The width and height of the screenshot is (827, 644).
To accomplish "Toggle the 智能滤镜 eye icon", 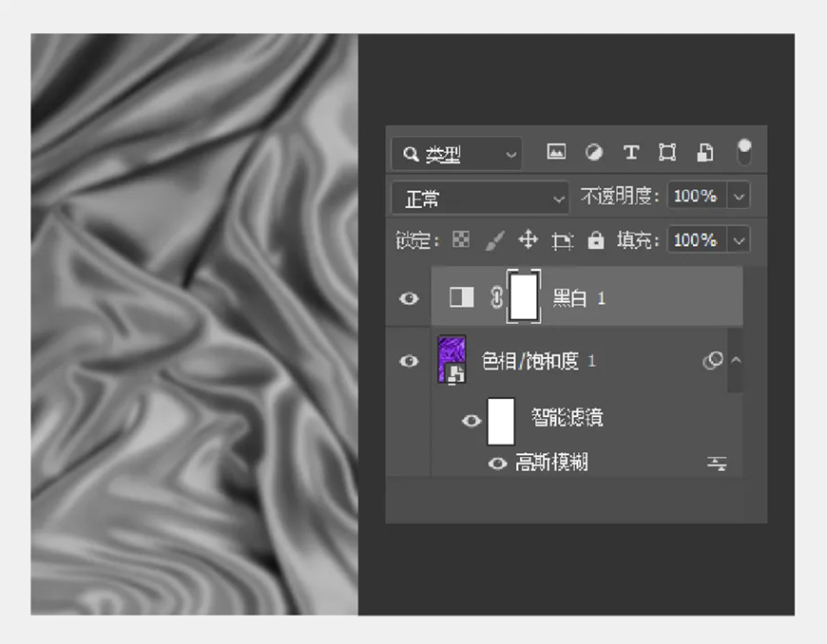I will coord(471,421).
